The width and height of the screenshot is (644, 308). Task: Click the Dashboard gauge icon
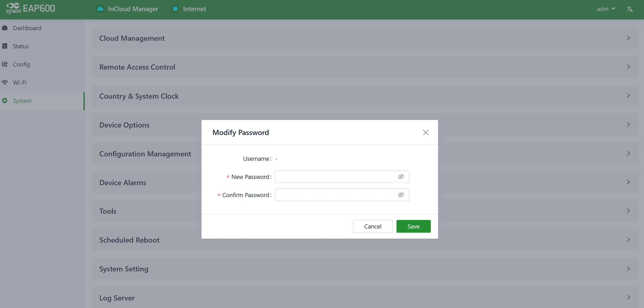click(x=5, y=28)
